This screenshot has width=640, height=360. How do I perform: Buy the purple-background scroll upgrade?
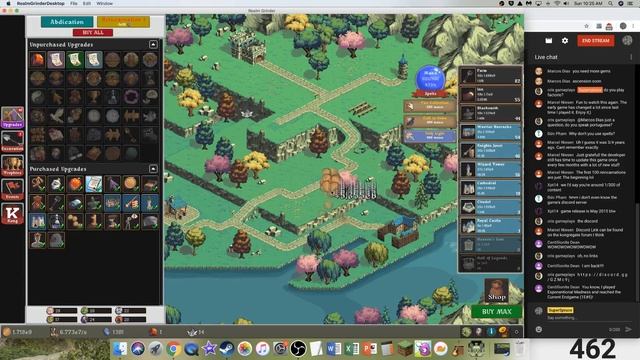pyautogui.click(x=56, y=60)
